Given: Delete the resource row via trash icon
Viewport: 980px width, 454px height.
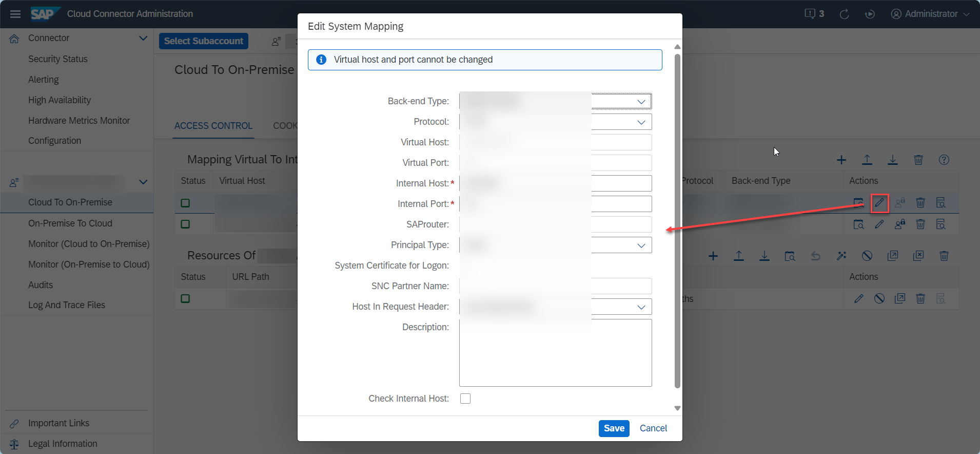Looking at the screenshot, I should point(920,299).
